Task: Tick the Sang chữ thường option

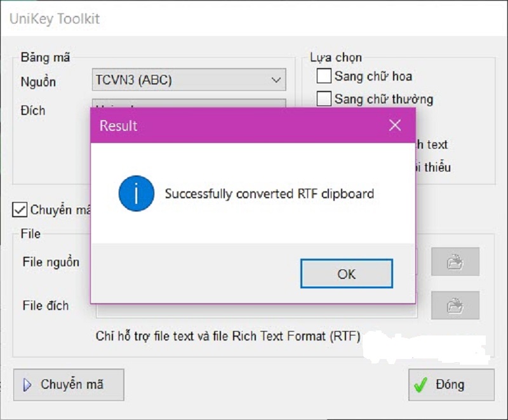Action: [324, 99]
